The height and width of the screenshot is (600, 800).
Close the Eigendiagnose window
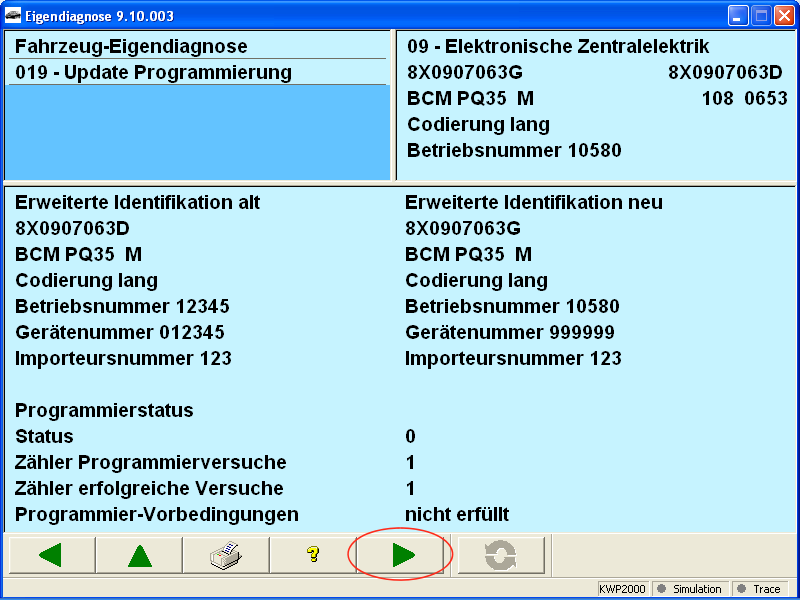pos(783,15)
